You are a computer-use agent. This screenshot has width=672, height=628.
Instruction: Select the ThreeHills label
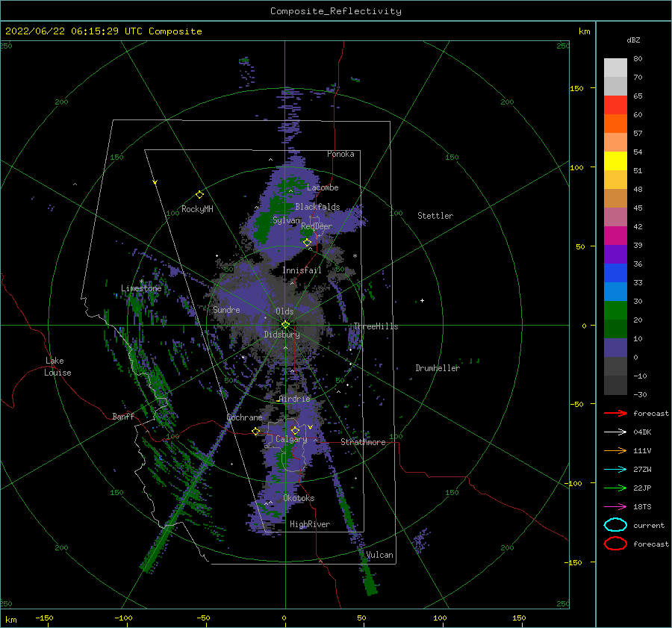[x=376, y=326]
